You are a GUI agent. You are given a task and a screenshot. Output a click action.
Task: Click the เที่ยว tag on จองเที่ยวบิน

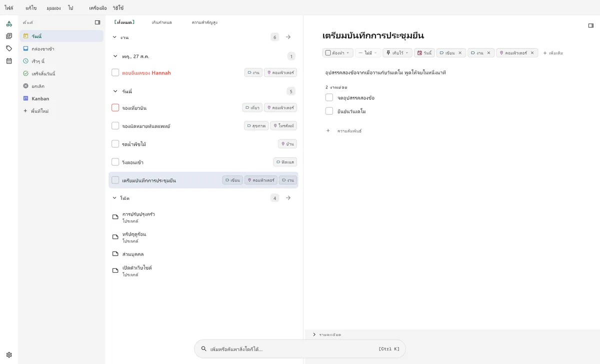click(x=252, y=108)
